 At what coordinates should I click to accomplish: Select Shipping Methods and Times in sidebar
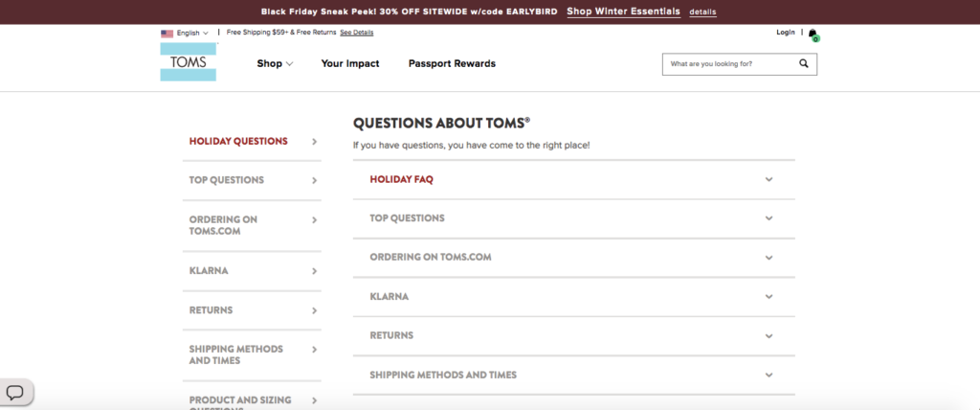point(236,354)
